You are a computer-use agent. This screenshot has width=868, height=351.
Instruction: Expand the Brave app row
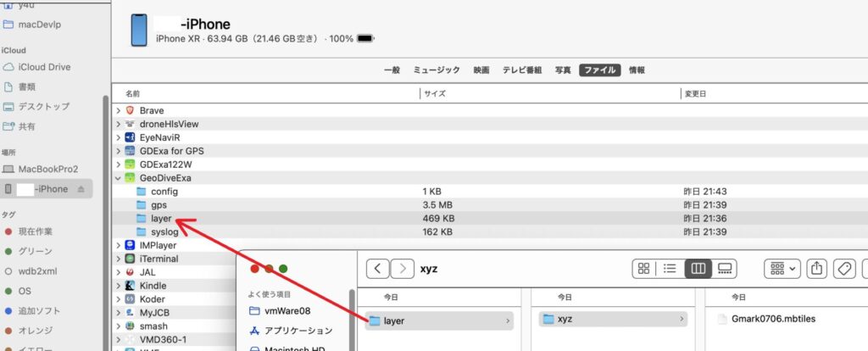point(118,111)
